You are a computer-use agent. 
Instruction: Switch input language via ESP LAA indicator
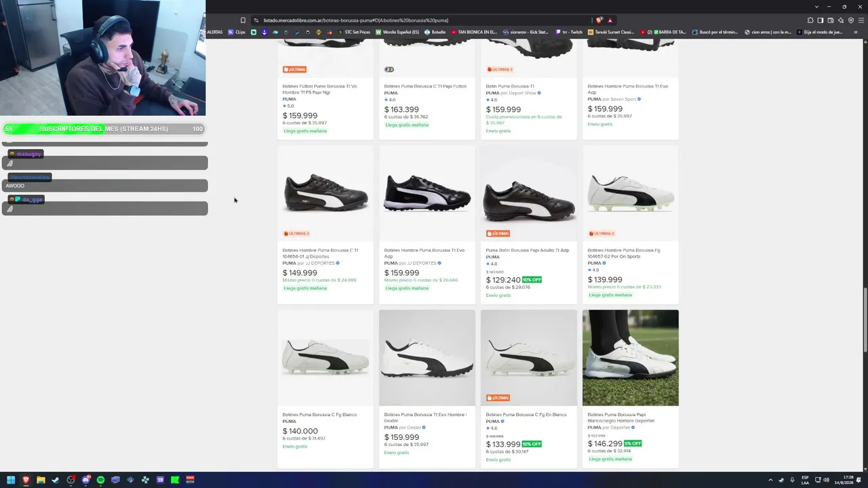coord(805,480)
